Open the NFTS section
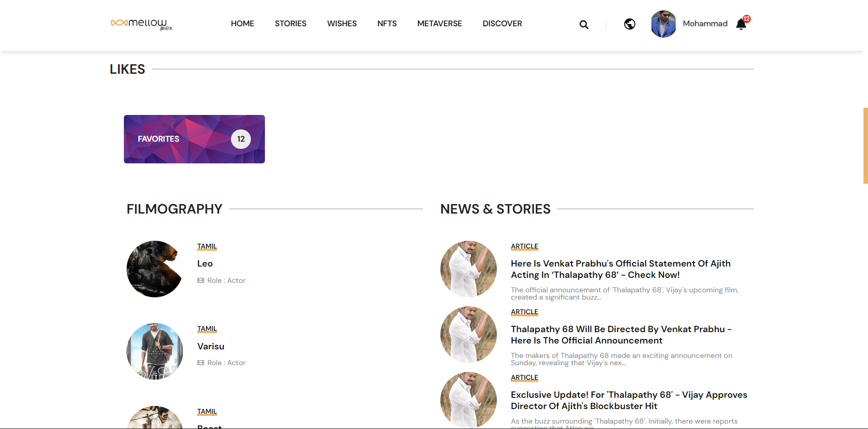Screen dimensions: 868x429 click(x=387, y=24)
